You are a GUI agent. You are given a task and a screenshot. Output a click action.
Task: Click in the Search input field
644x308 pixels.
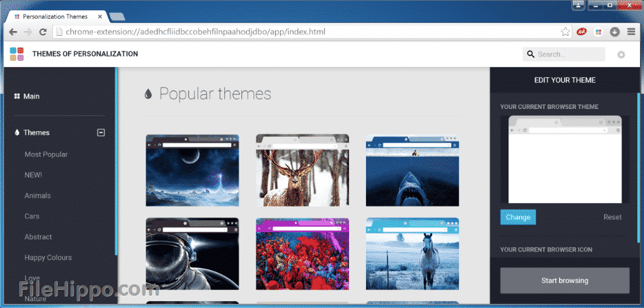(x=568, y=54)
